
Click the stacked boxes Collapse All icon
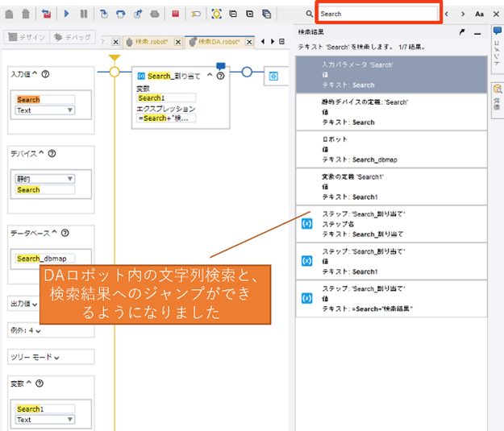(266, 14)
